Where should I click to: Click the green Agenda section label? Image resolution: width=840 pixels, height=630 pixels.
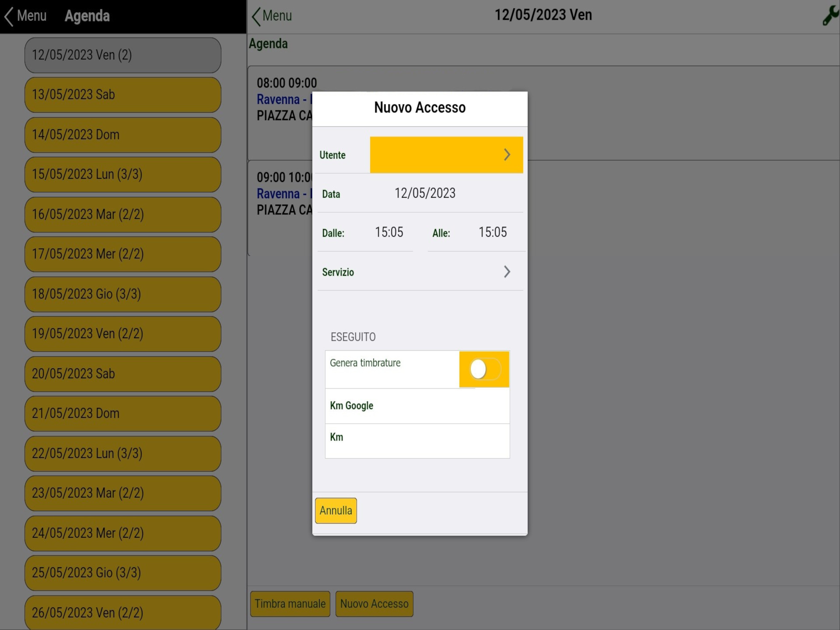tap(268, 44)
